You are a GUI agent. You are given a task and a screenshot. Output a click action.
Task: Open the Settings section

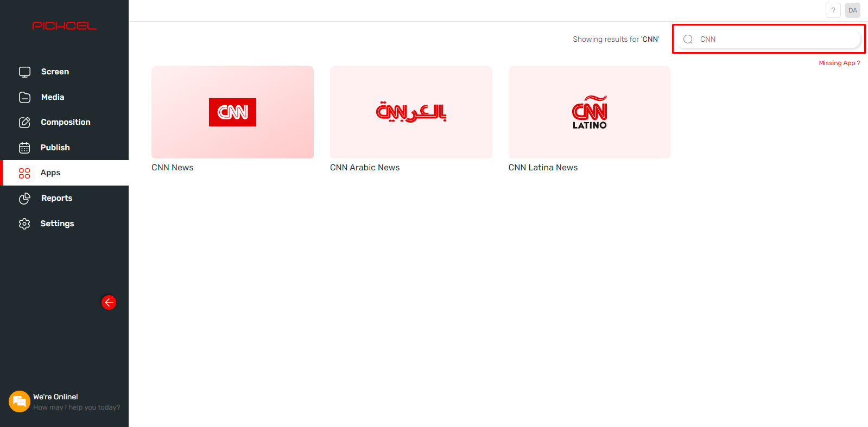coord(65,224)
